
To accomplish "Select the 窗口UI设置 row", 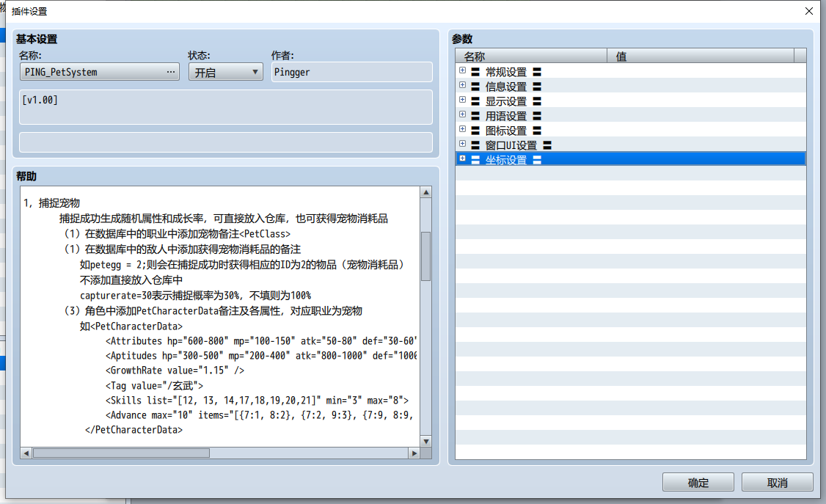I will coord(631,145).
